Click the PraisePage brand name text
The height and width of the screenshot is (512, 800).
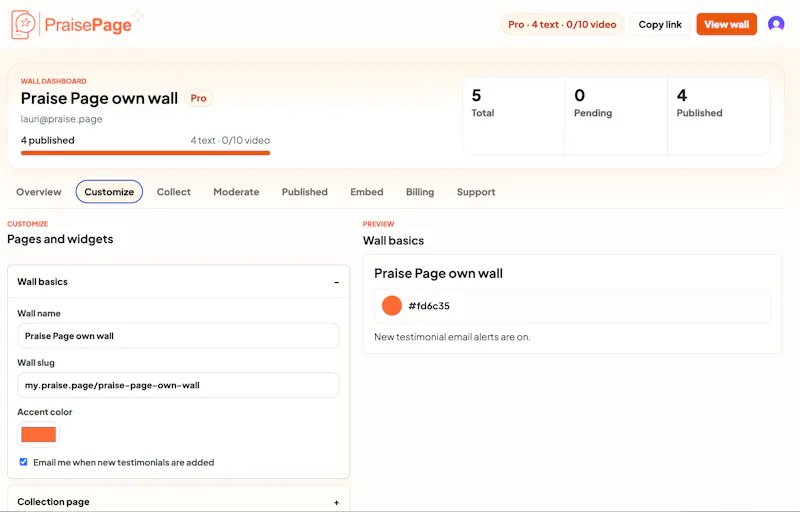[88, 24]
